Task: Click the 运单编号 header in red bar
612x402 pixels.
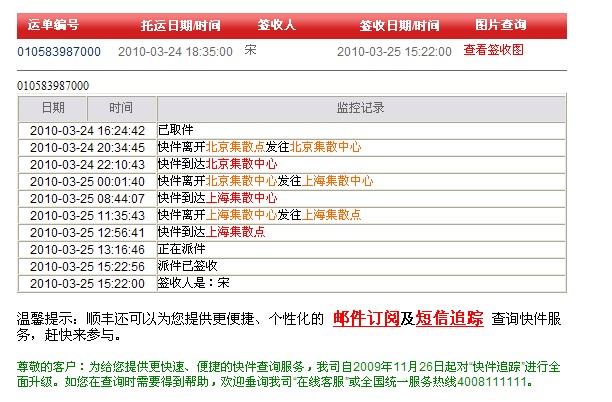Action: (x=54, y=24)
